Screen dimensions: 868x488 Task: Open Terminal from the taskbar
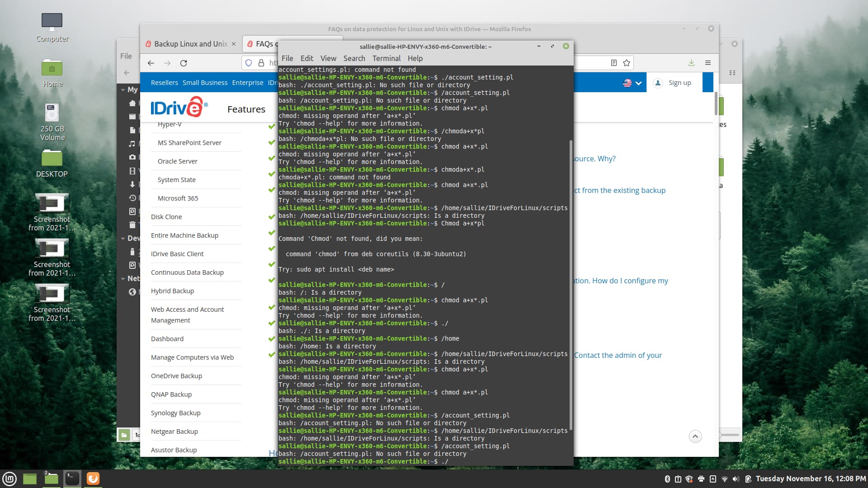pos(72,479)
